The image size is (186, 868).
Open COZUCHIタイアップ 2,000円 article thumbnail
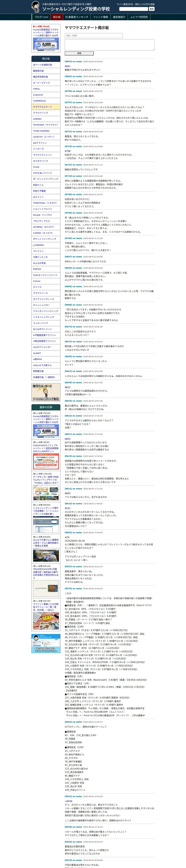[x=46, y=461]
